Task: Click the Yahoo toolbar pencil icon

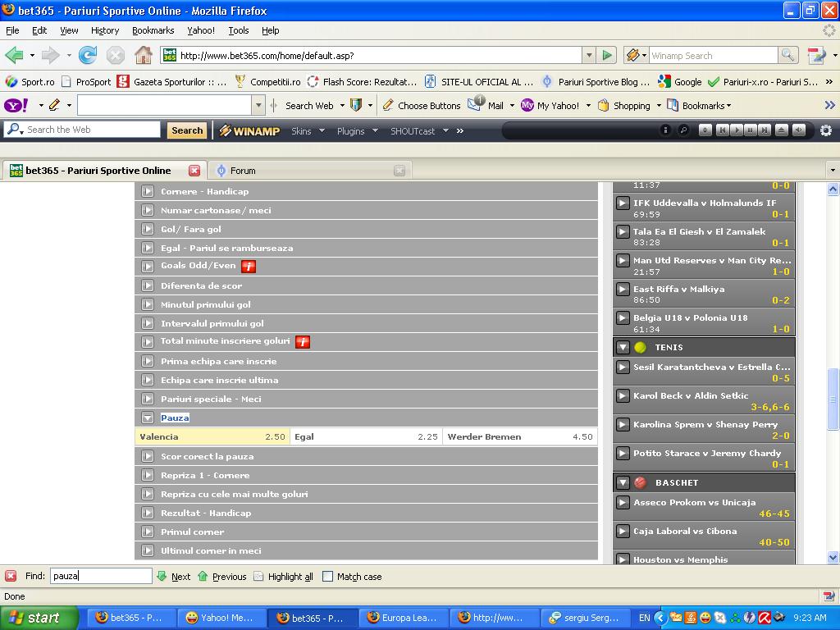Action: (54, 105)
